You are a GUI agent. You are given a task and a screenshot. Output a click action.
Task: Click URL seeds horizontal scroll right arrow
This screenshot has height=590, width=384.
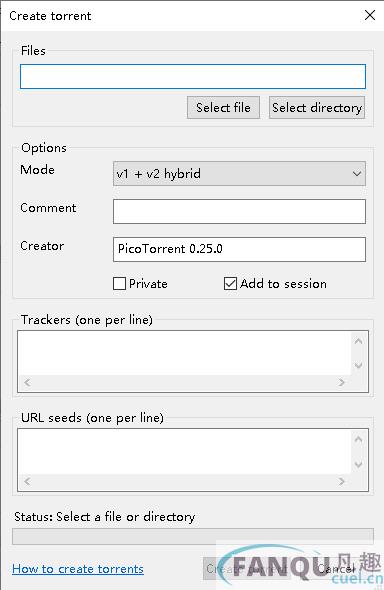click(342, 481)
